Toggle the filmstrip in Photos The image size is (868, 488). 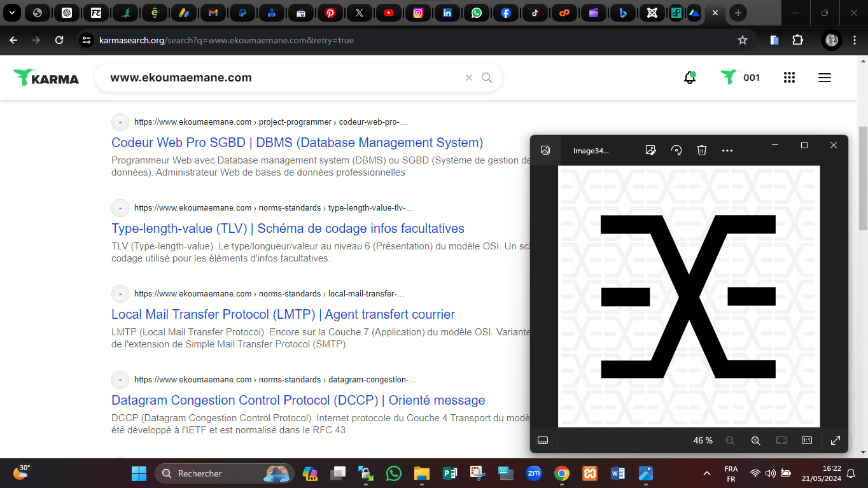(543, 440)
